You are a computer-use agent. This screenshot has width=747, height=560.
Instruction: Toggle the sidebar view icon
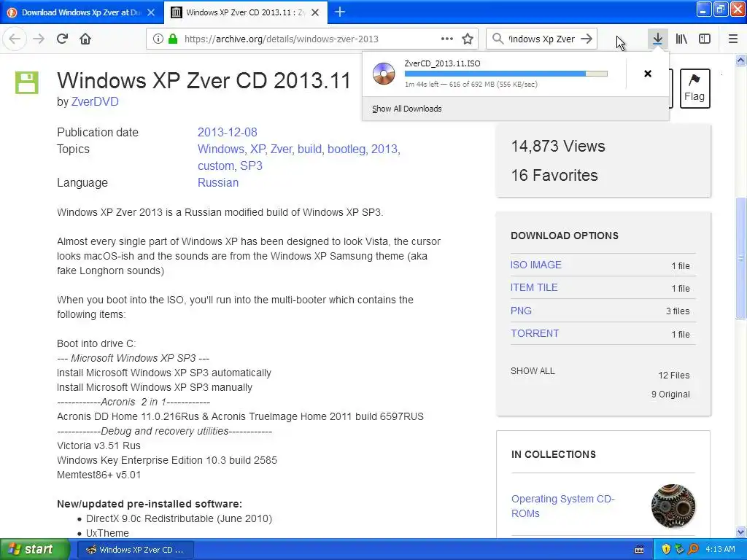[705, 39]
